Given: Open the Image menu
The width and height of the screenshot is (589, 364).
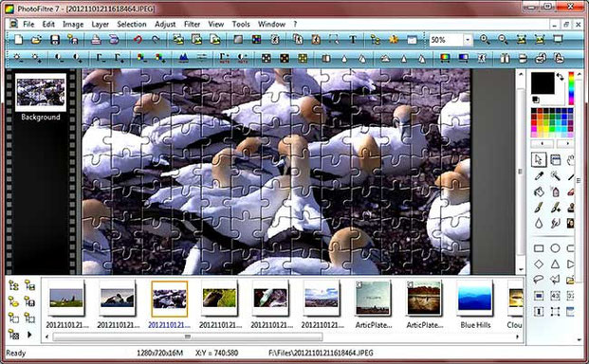Looking at the screenshot, I should pos(73,25).
